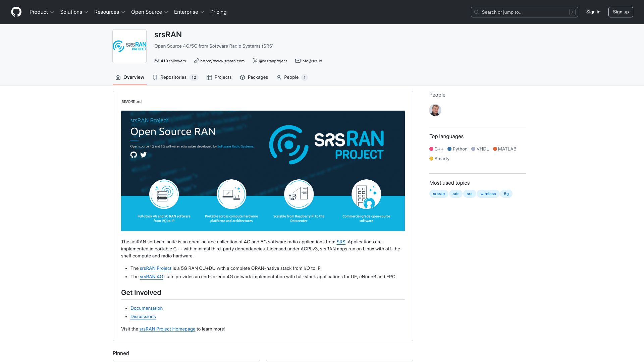Screen dimensions: 644x362
Task: Switch to the Packages tab
Action: 254,77
